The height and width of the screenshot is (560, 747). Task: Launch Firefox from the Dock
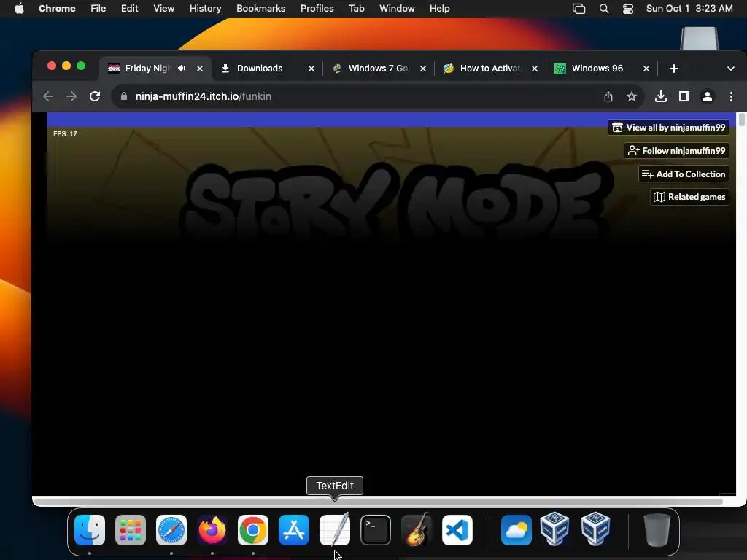pyautogui.click(x=212, y=530)
